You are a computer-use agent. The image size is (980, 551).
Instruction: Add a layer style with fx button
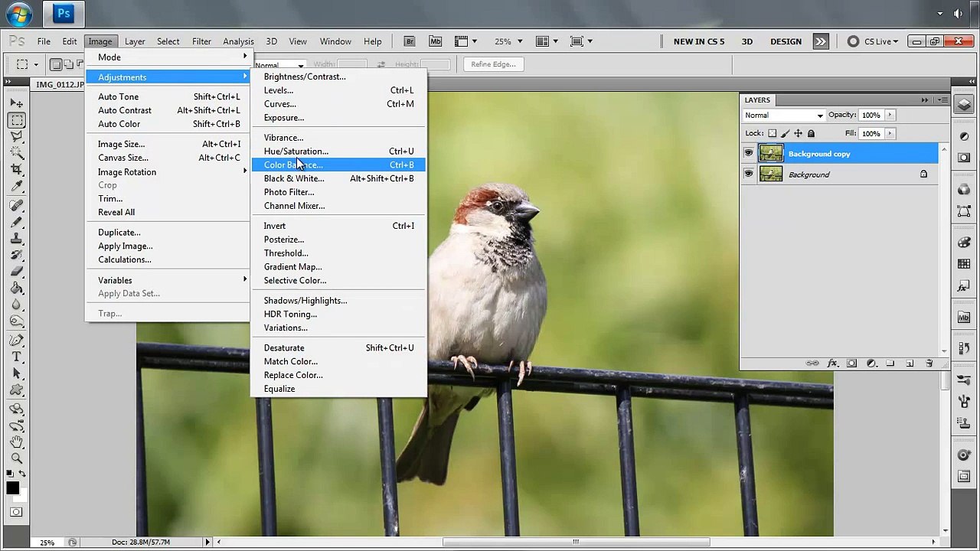(833, 364)
